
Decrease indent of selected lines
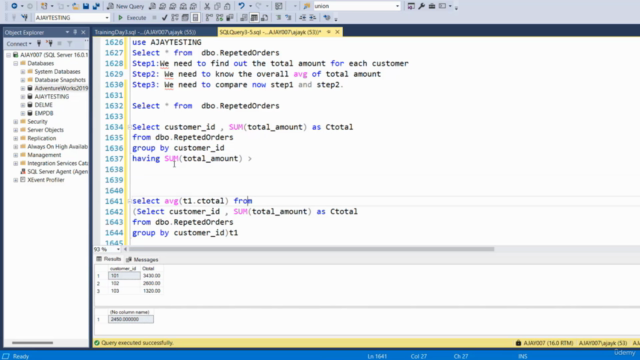[302, 18]
